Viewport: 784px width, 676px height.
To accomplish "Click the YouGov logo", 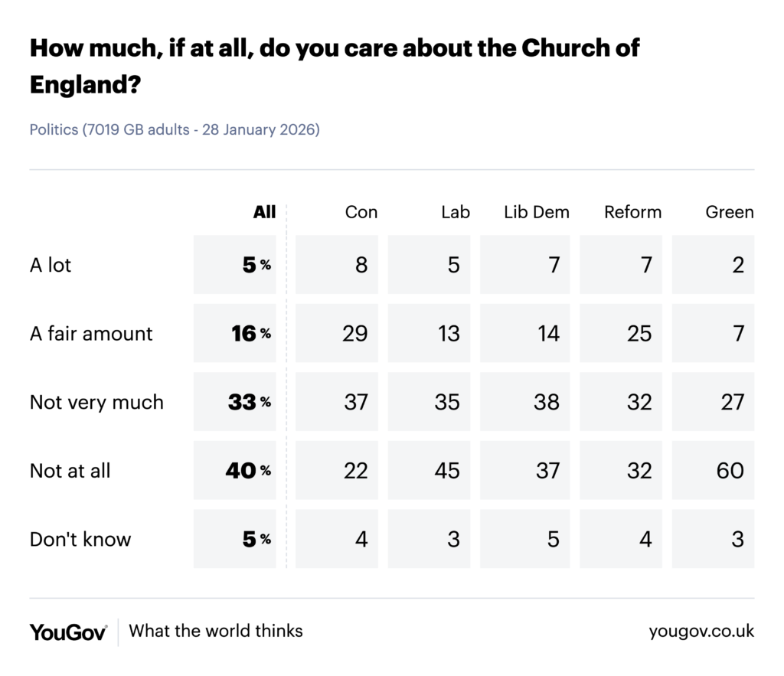I will pos(68,632).
